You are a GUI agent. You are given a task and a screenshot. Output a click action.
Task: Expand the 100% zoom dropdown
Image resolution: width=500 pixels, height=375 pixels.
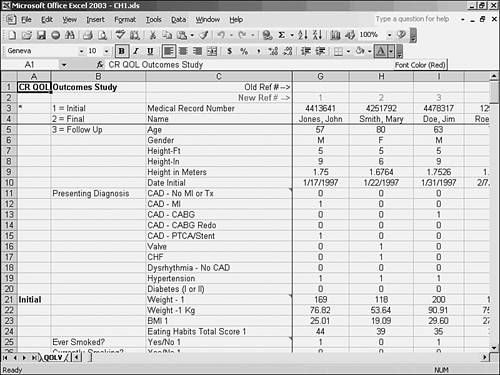pyautogui.click(x=389, y=35)
